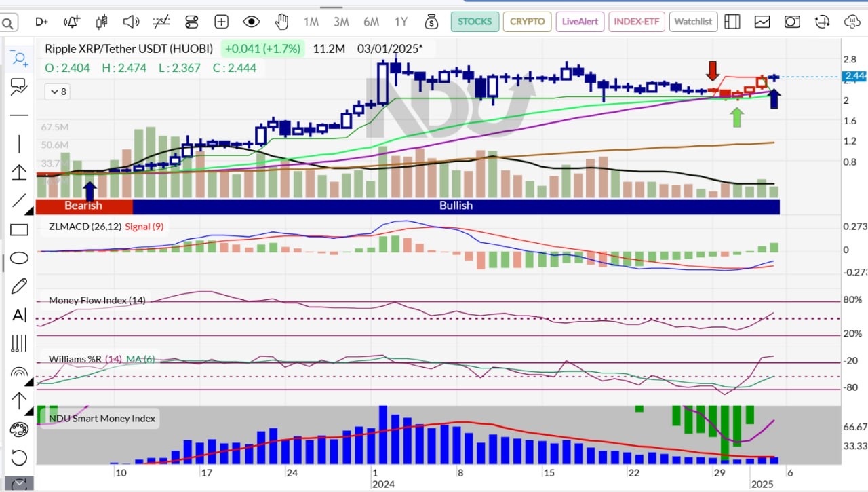The width and height of the screenshot is (868, 492).
Task: Click the MA (6) label
Action: click(x=141, y=358)
